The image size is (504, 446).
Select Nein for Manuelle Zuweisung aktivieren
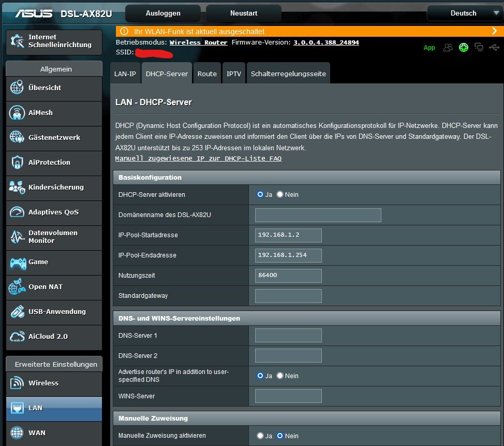tap(280, 436)
